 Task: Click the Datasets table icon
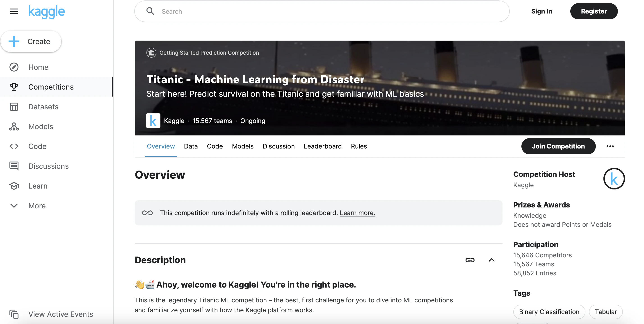coord(14,107)
